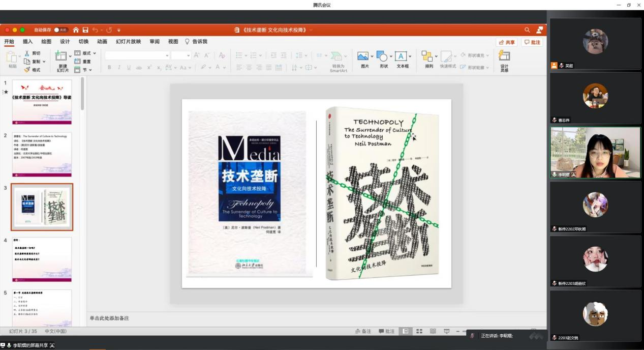The width and height of the screenshot is (644, 350).
Task: Open the 插入 Insert ribbon tab
Action: click(x=27, y=42)
